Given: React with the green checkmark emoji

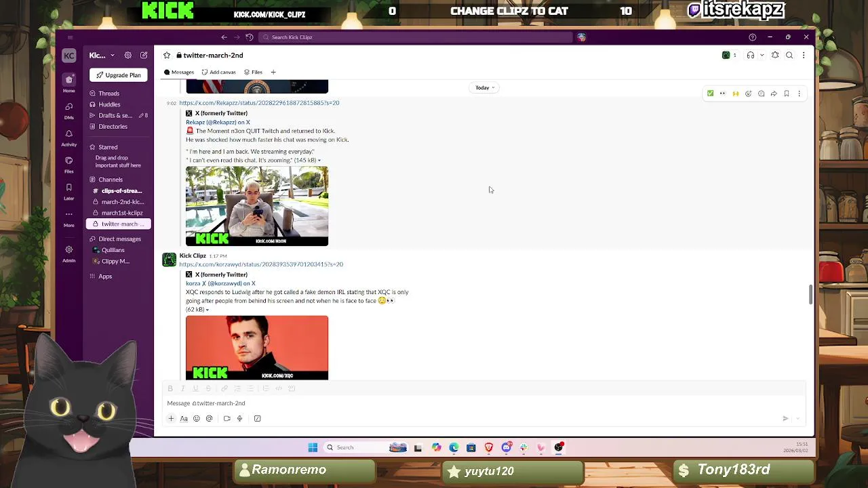Looking at the screenshot, I should tap(710, 94).
